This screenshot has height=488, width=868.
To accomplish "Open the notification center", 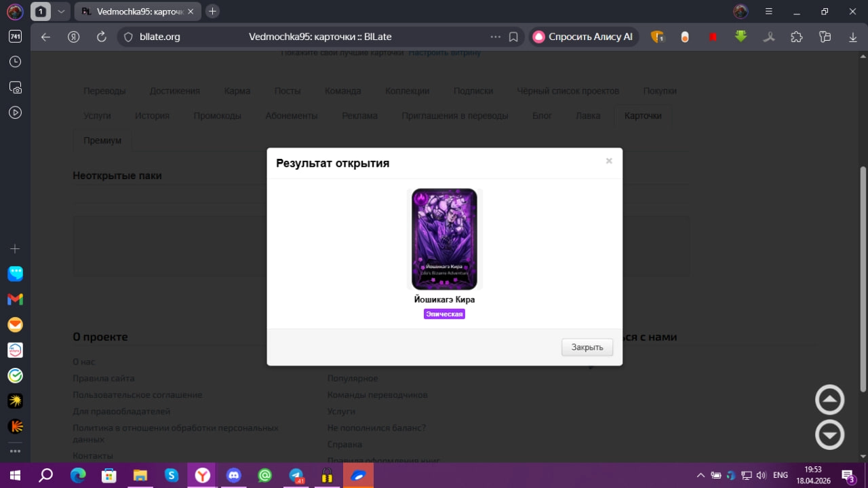I will (x=848, y=475).
